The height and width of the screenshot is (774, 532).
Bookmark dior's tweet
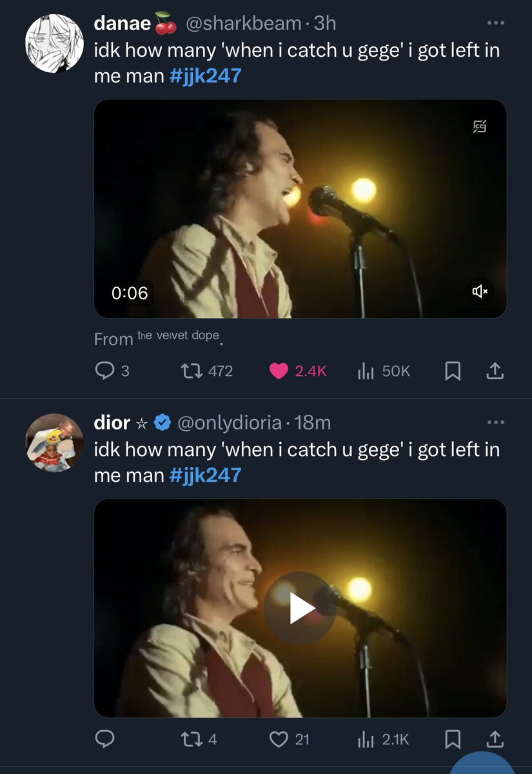453,739
